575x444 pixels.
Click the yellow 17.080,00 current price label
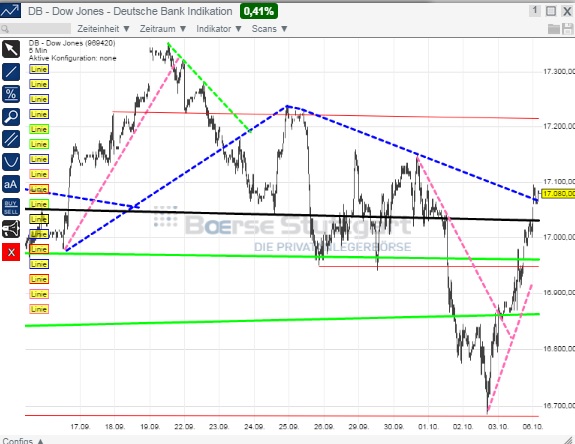click(558, 193)
